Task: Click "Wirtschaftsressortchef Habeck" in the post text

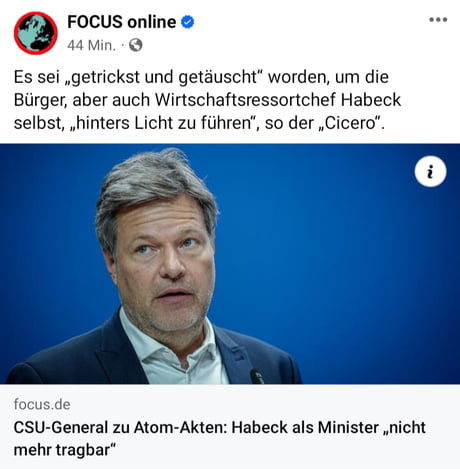Action: [x=278, y=100]
